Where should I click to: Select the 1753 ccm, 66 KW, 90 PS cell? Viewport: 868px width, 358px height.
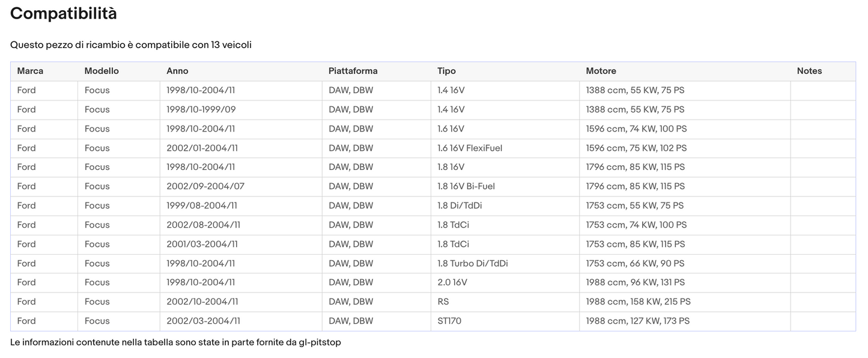(x=635, y=263)
